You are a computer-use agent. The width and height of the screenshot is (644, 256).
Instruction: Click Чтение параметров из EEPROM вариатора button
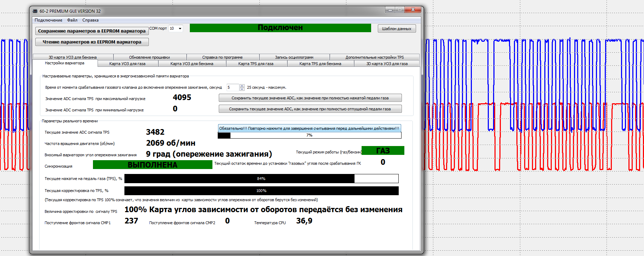92,42
